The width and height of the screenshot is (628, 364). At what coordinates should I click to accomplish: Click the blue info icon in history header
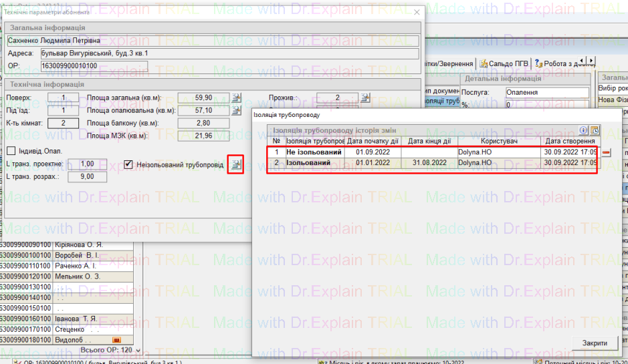pyautogui.click(x=583, y=130)
